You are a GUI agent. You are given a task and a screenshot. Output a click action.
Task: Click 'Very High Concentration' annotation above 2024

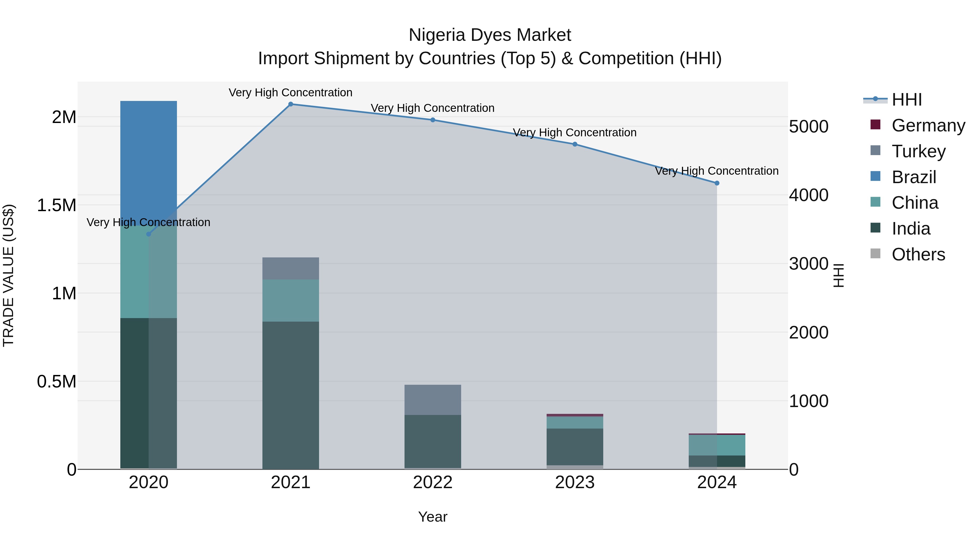[717, 171]
